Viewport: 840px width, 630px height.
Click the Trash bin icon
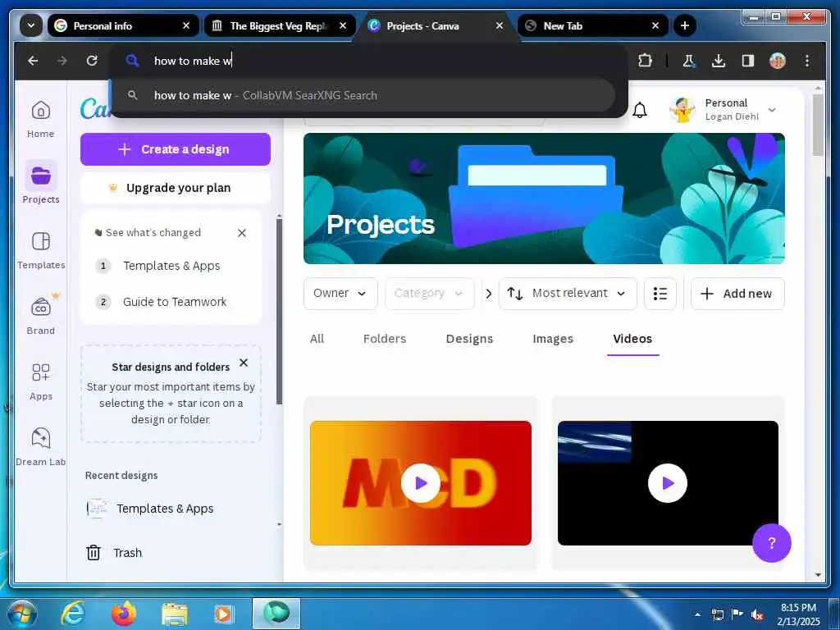point(94,552)
